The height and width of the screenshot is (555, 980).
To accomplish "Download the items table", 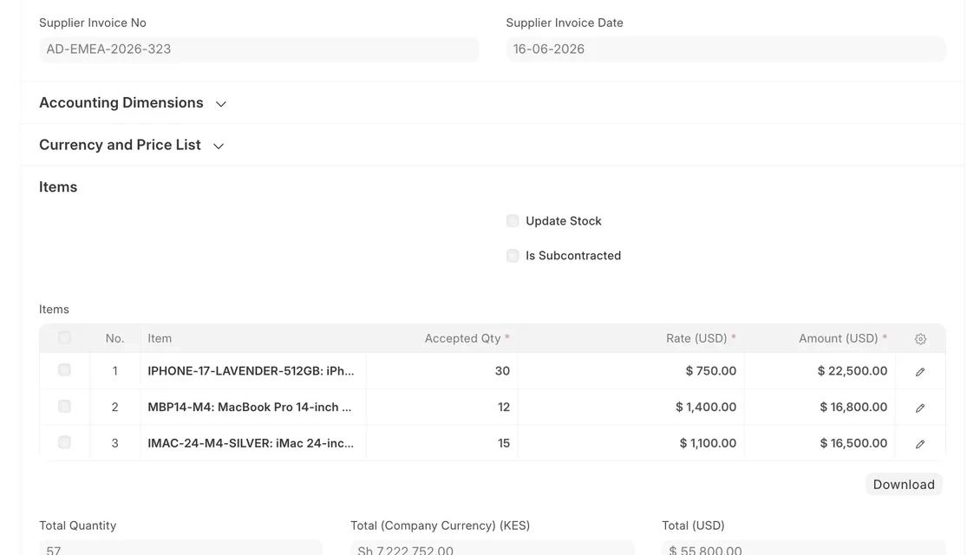I will (x=904, y=485).
